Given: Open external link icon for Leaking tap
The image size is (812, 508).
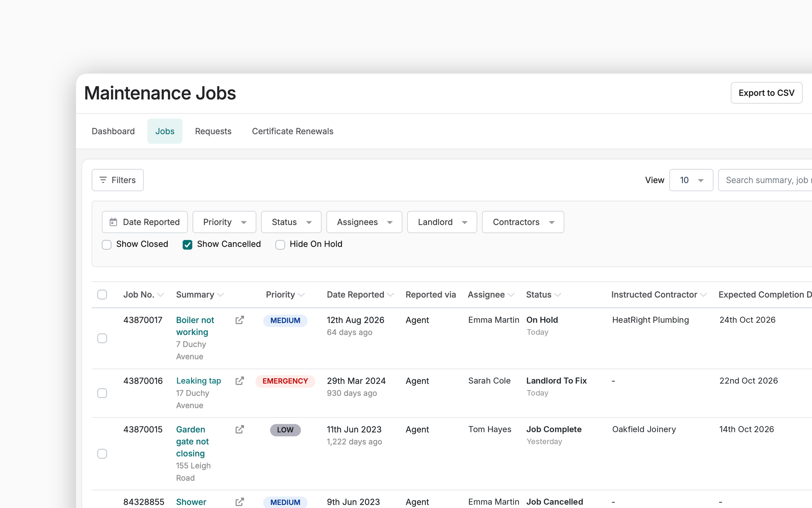Looking at the screenshot, I should tap(240, 381).
